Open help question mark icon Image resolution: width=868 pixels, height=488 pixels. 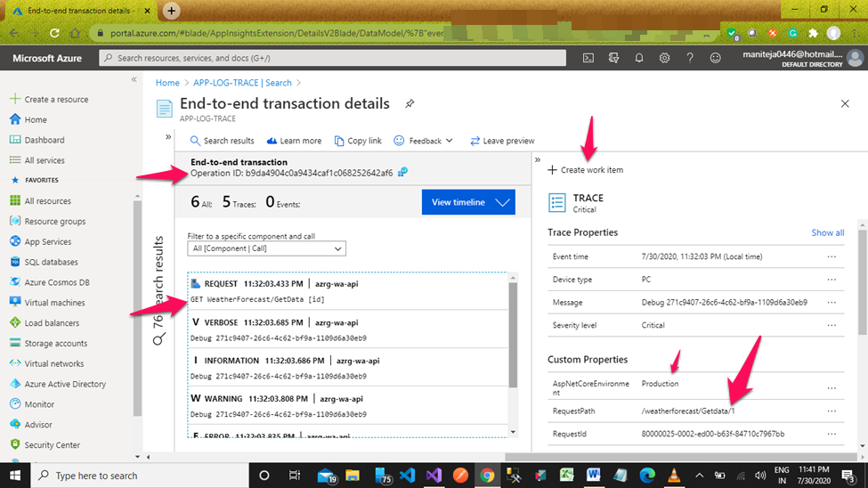click(x=690, y=58)
